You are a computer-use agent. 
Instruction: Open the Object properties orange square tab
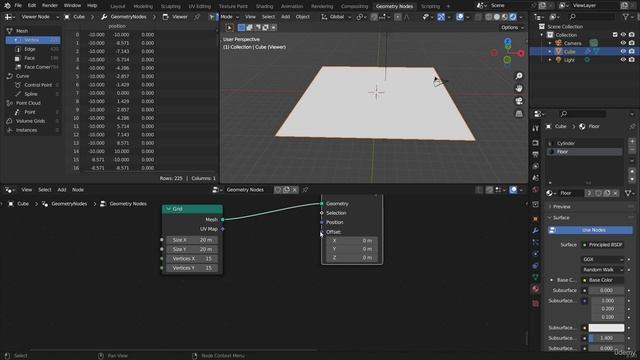click(x=536, y=219)
